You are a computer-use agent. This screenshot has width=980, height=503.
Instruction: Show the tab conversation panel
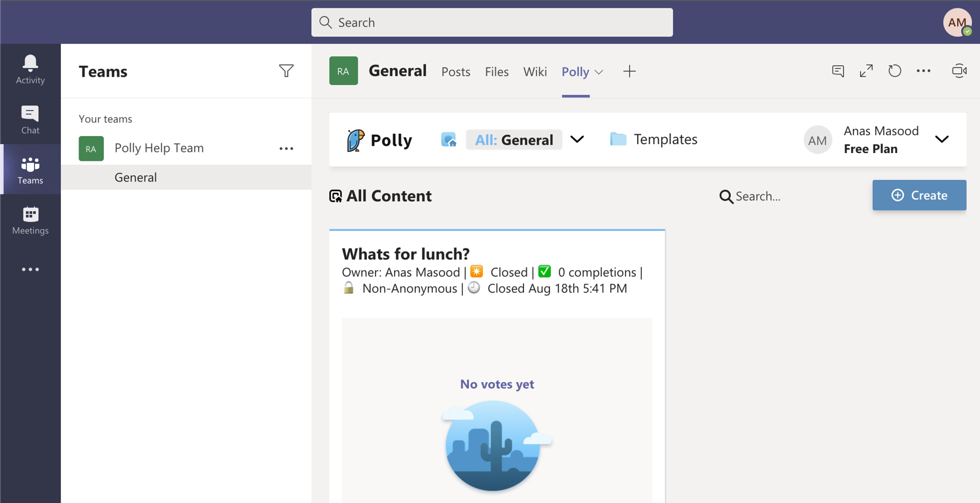838,70
